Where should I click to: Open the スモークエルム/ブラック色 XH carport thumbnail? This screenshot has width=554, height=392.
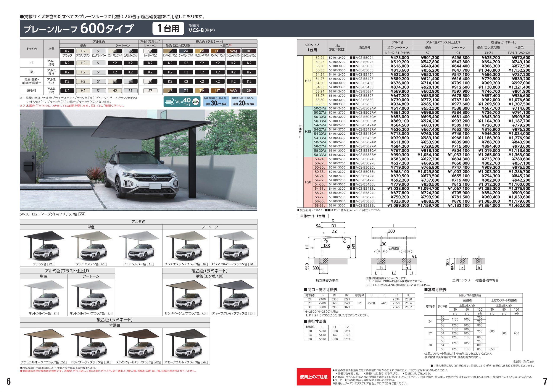point(186,344)
